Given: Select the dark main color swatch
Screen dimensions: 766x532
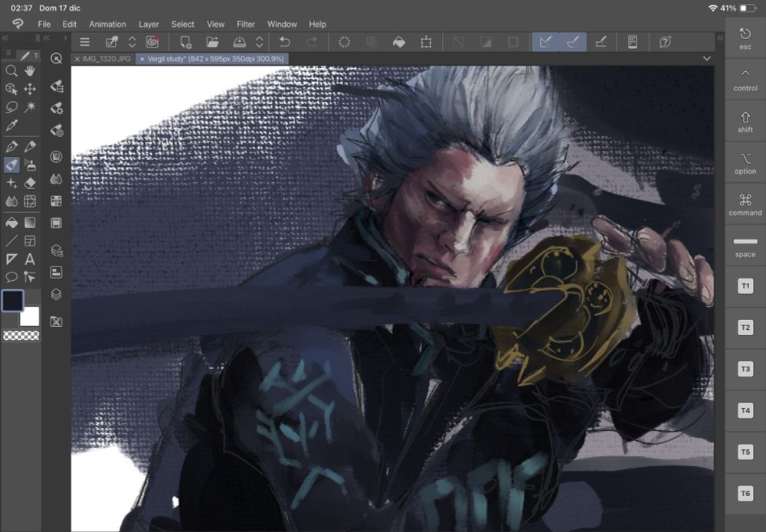Looking at the screenshot, I should click(13, 300).
